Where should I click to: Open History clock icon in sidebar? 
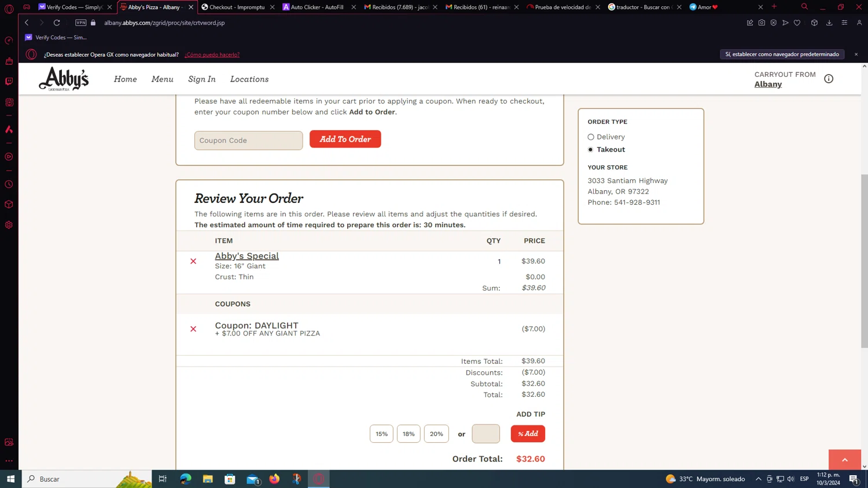coord(9,184)
